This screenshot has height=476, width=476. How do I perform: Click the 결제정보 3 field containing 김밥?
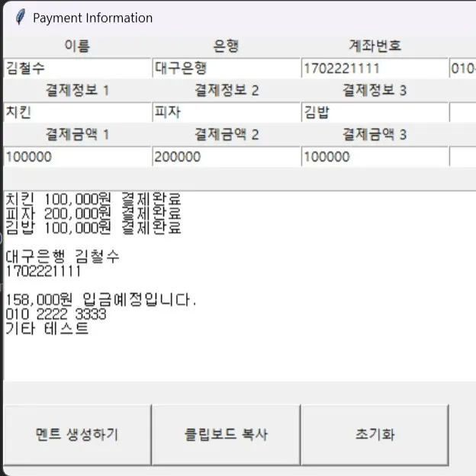tap(375, 112)
